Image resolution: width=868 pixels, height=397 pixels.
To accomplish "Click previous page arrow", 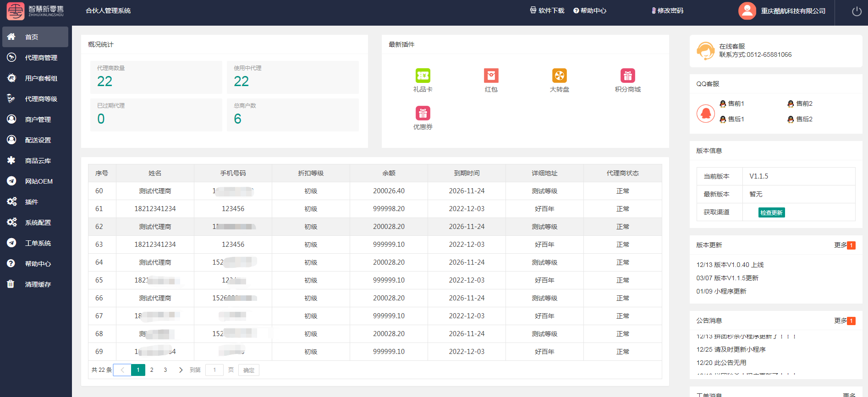I will pos(122,370).
